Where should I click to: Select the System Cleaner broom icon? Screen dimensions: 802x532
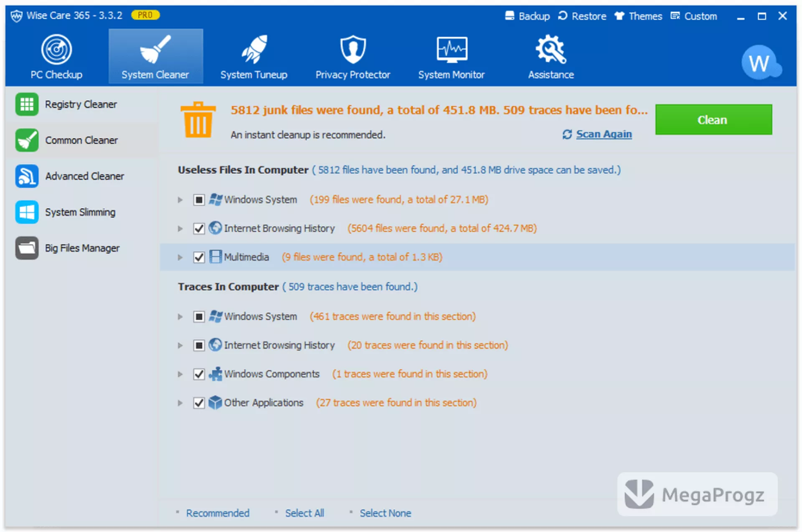pos(155,49)
